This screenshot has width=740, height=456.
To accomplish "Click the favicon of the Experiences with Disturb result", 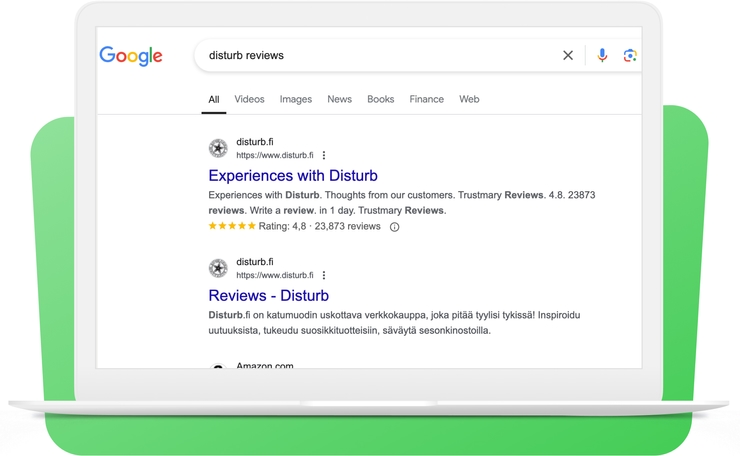I will [x=218, y=149].
